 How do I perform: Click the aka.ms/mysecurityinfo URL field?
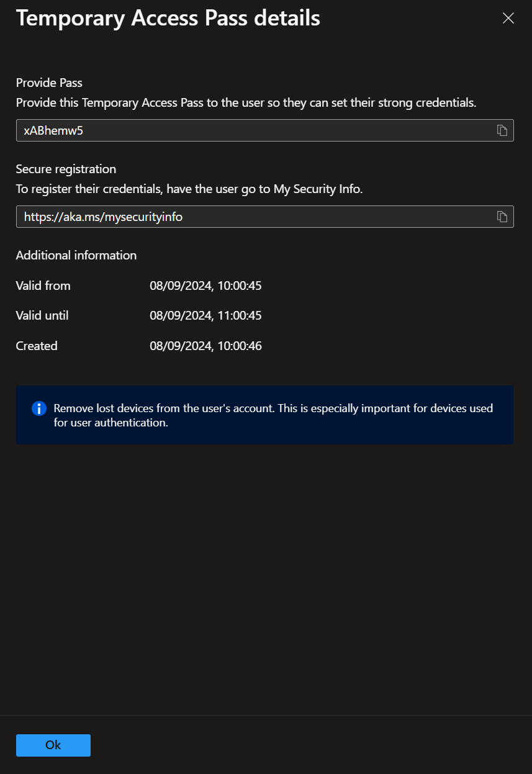tap(248, 217)
